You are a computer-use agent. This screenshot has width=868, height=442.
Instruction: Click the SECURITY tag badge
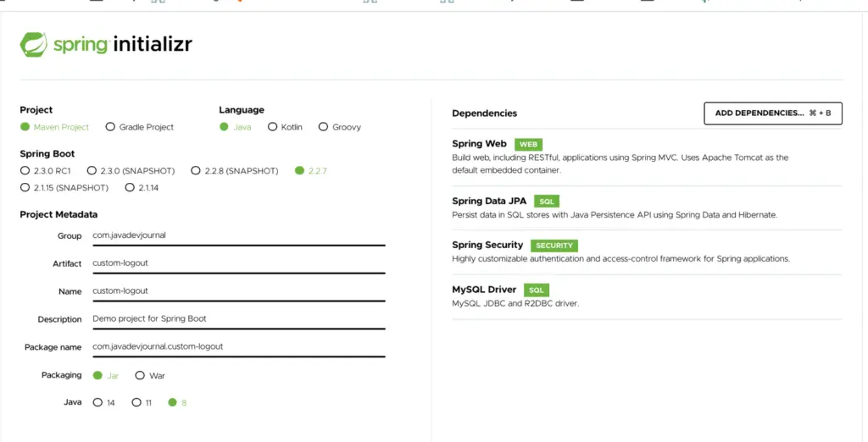(x=554, y=246)
